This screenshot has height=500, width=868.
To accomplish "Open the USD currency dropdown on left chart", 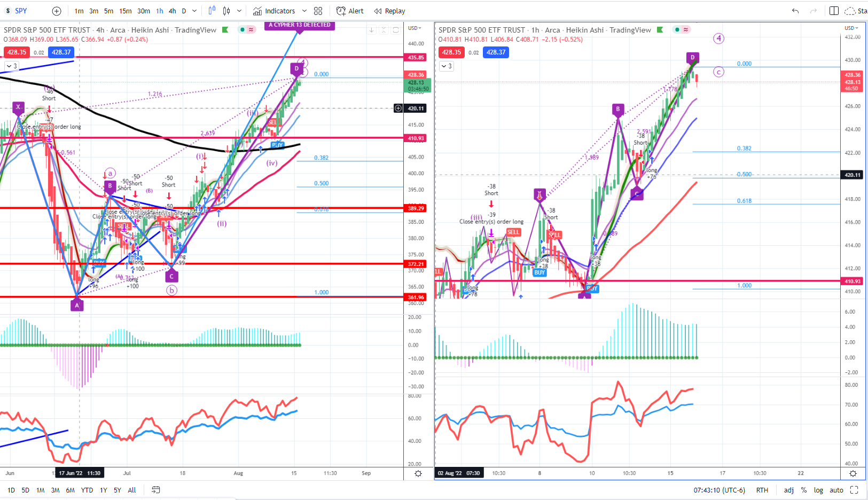I will [x=415, y=28].
